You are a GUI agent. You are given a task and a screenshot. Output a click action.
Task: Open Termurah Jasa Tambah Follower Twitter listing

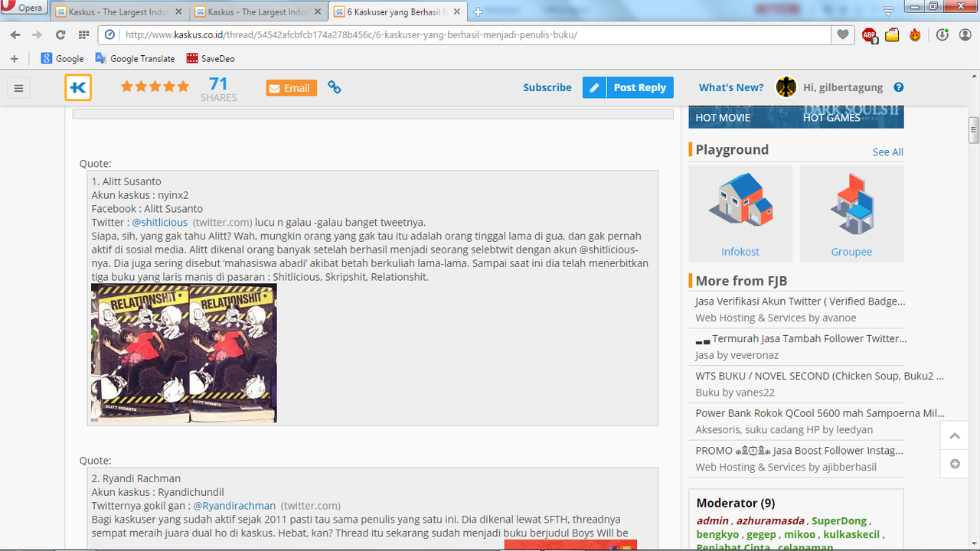click(x=800, y=338)
